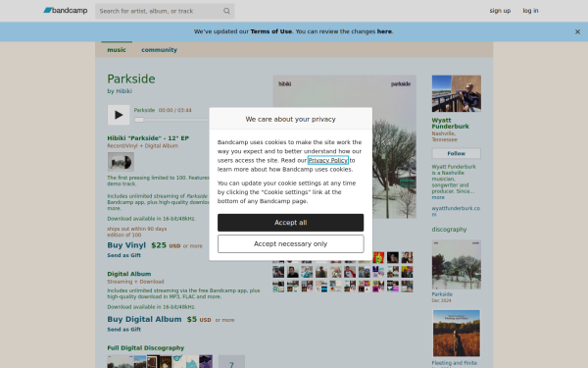Follow the 'here' link in the banner
588x368 pixels.
[x=384, y=31]
